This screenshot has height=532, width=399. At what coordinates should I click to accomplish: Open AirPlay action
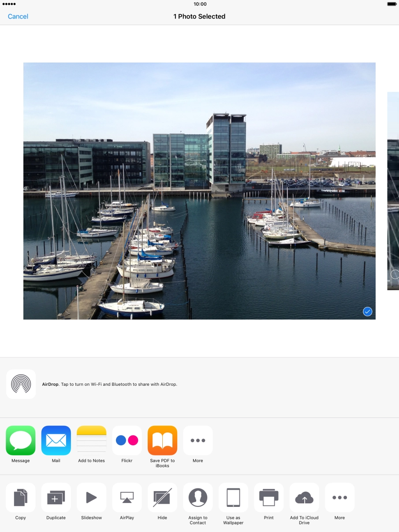127,498
